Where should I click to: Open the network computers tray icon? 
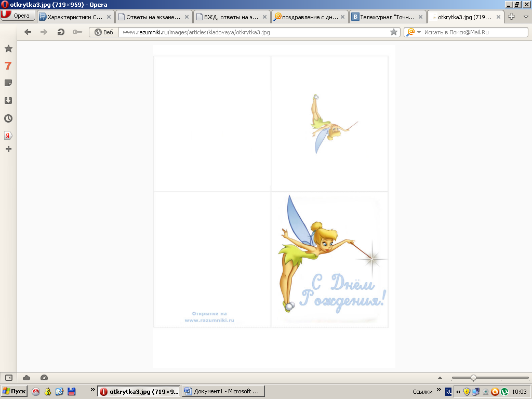476,392
